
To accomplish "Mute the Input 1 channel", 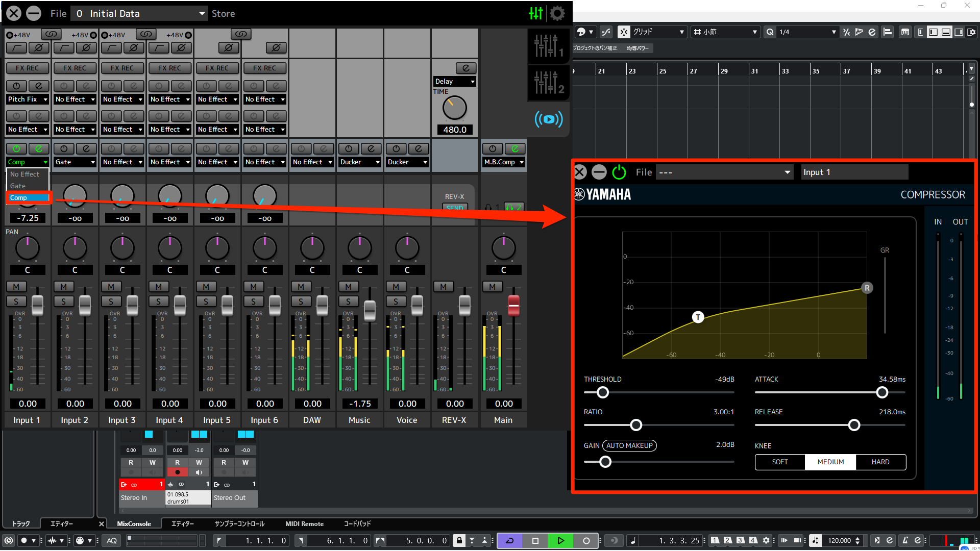I will pyautogui.click(x=16, y=287).
